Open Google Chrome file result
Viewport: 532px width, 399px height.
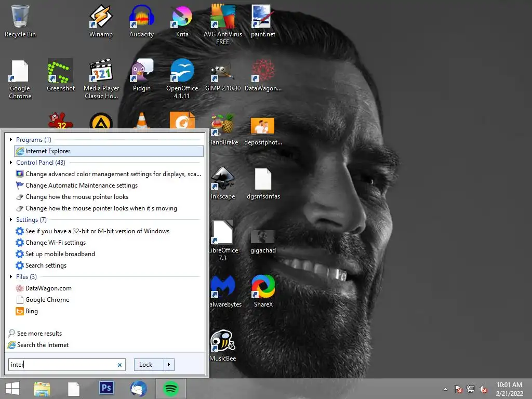[109, 300]
